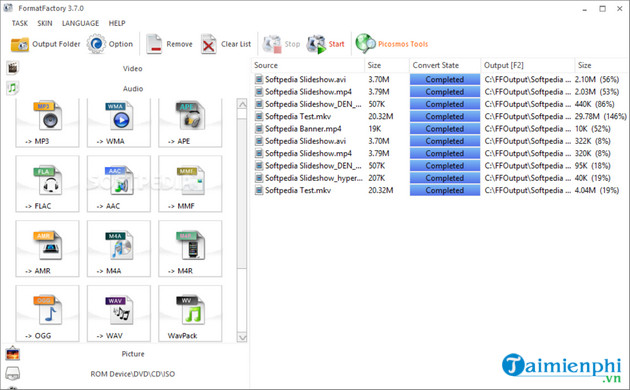The height and width of the screenshot is (390, 630).
Task: Click Completed bar for Softpedia Slideshow_hyper...
Action: click(x=445, y=178)
